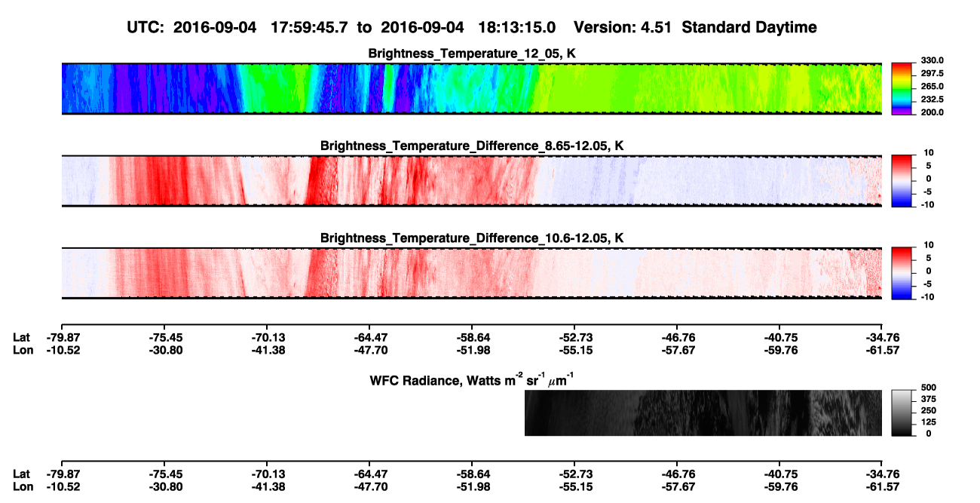
Task: Click the WFC Radiance grayscale image
Action: click(703, 413)
